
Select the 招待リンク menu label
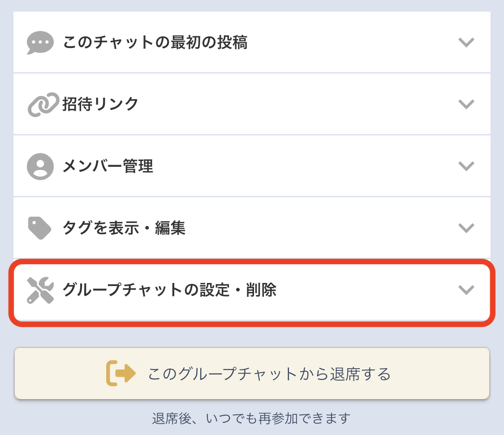coord(100,104)
